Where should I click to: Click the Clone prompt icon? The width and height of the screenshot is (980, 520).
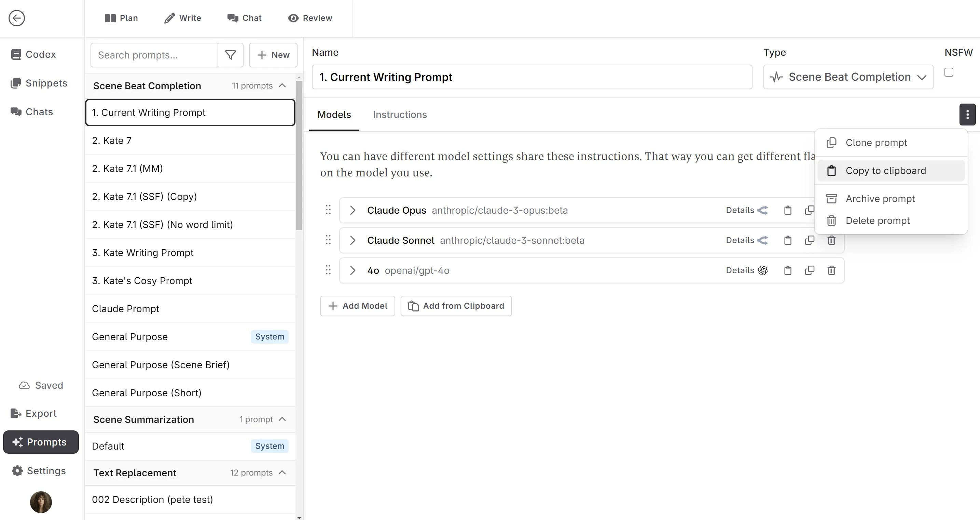point(831,143)
